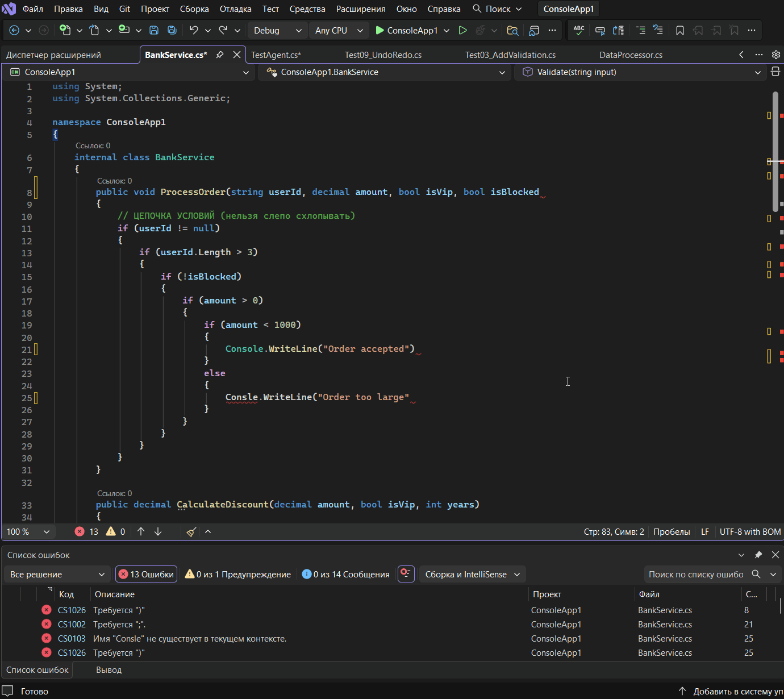Click the Undo arrow icon
This screenshot has height=699, width=784.
coord(194,30)
